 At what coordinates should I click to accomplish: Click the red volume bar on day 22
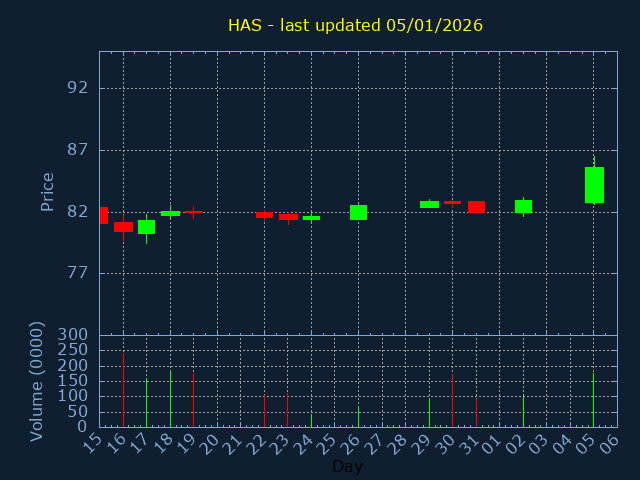point(264,411)
